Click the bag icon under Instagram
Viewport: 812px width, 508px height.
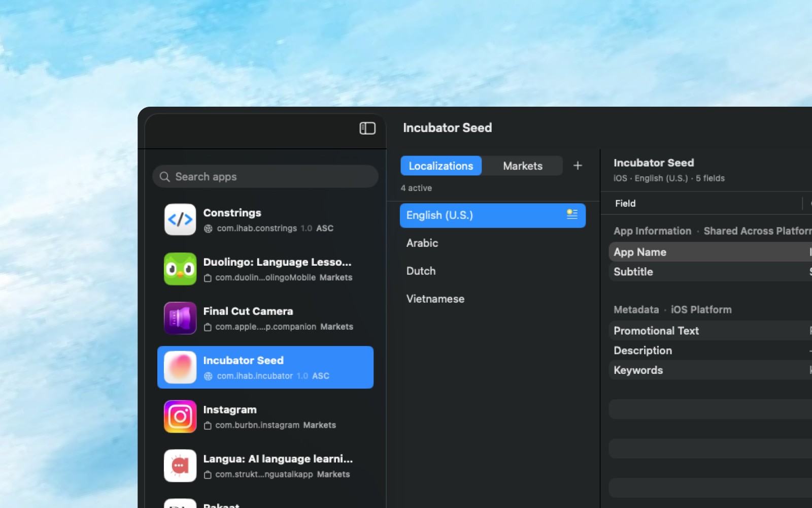click(208, 426)
